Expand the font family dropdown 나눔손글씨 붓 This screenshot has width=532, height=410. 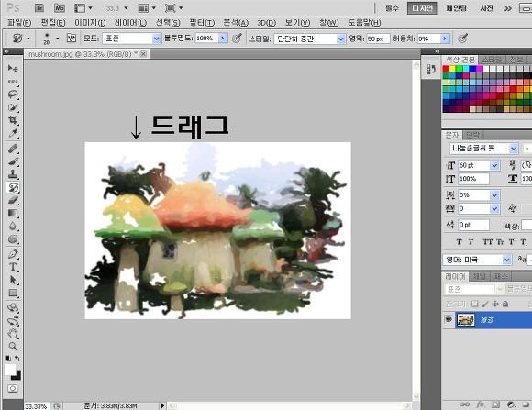click(483, 149)
